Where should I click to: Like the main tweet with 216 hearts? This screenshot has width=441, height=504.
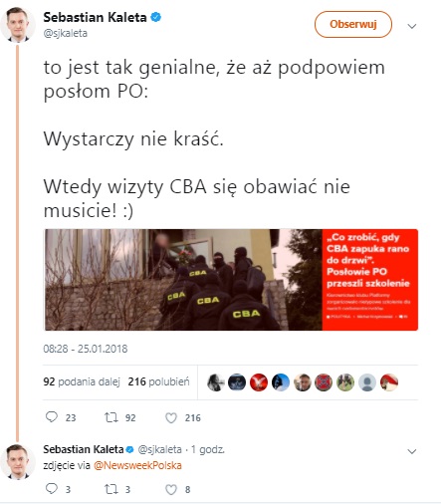point(171,417)
